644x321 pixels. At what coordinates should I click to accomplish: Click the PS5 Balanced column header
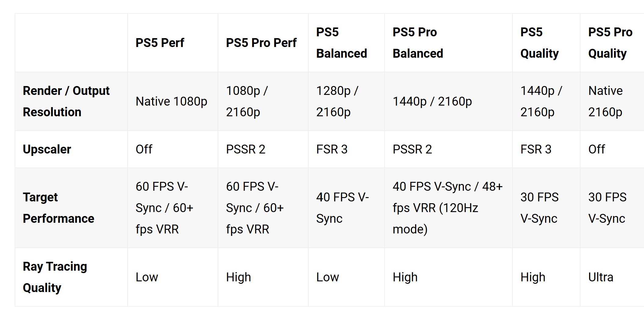[x=342, y=43]
